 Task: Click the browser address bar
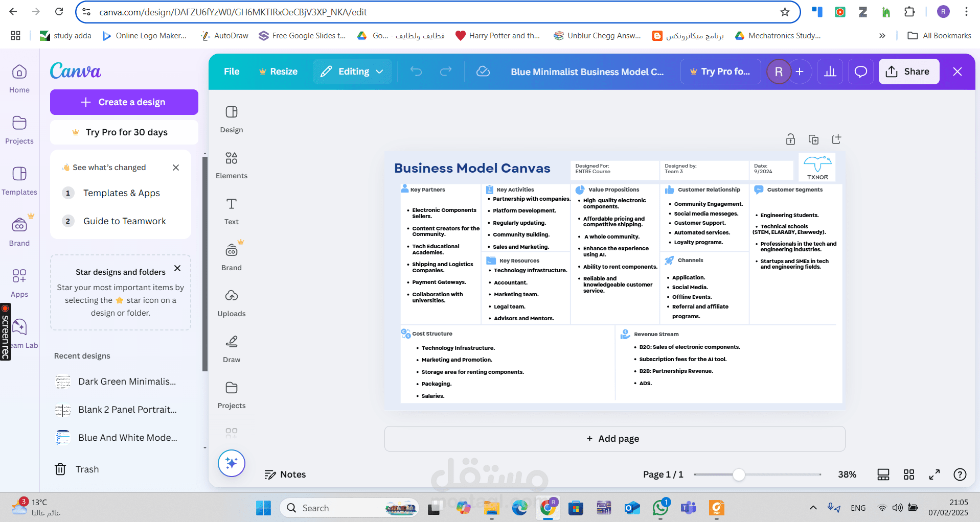(438, 12)
